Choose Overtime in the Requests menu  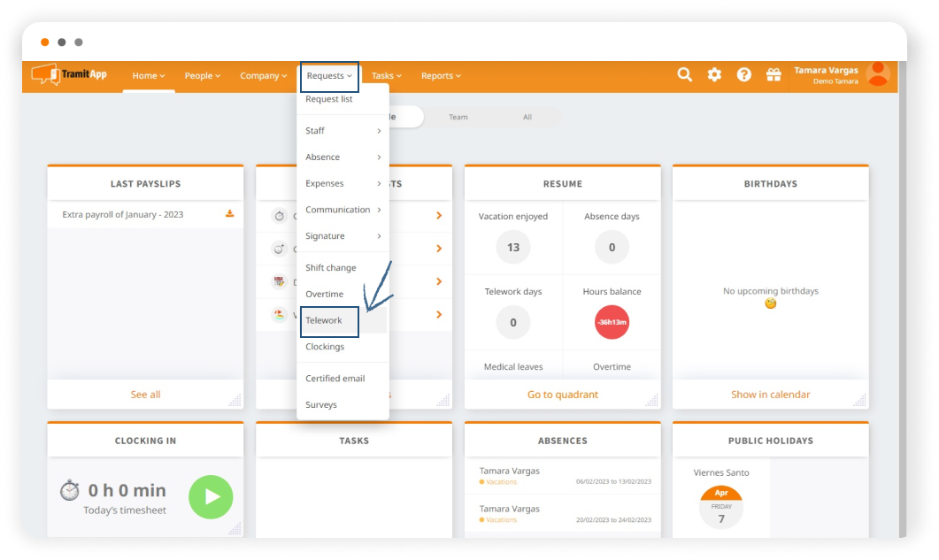[x=325, y=294]
